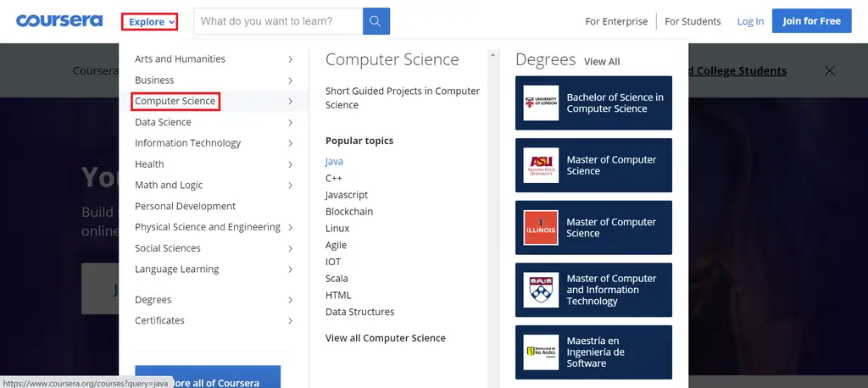Click the Computer Science heading

(x=392, y=60)
